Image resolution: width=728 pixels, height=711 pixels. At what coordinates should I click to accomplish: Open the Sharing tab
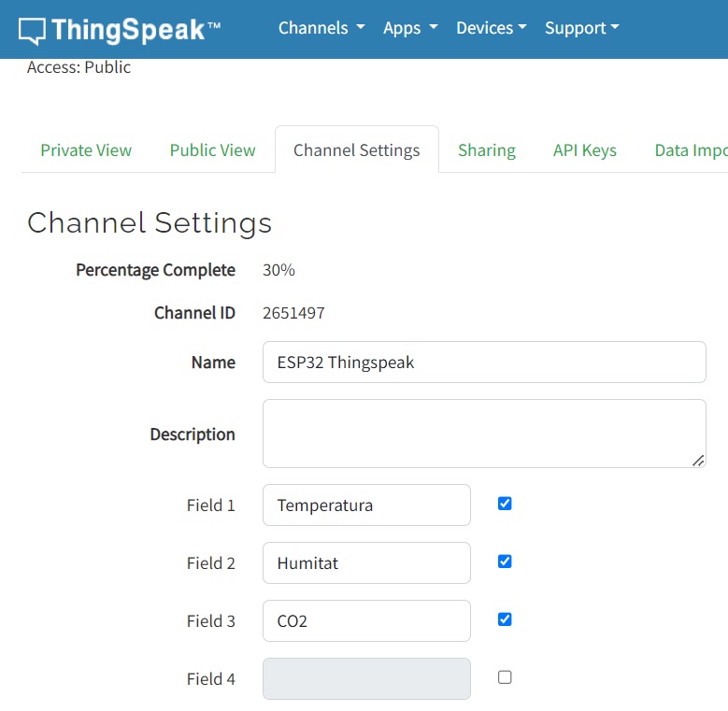tap(486, 150)
